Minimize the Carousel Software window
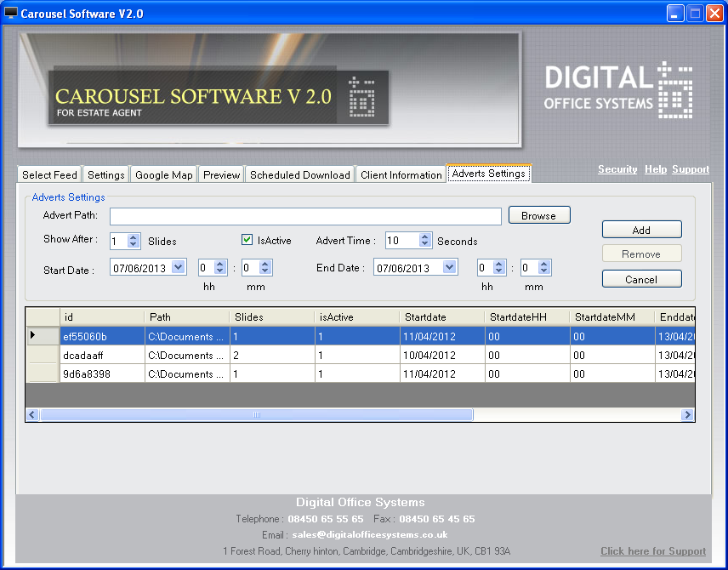 (x=675, y=13)
